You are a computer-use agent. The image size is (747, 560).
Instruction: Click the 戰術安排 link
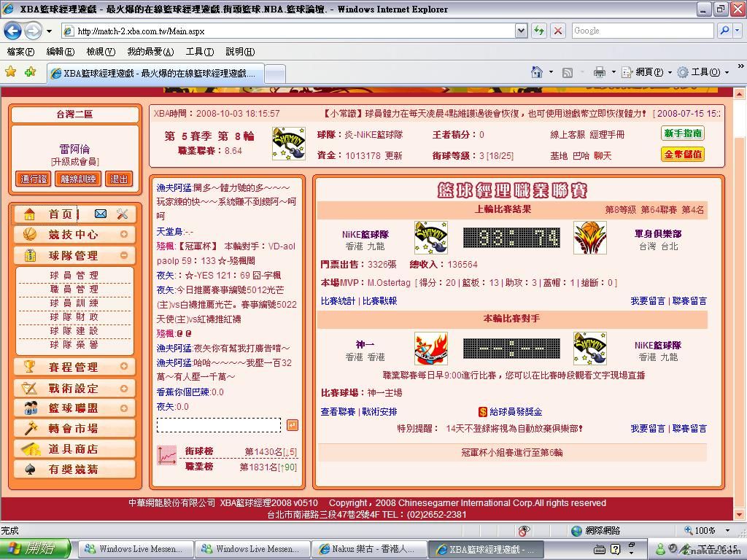379,412
